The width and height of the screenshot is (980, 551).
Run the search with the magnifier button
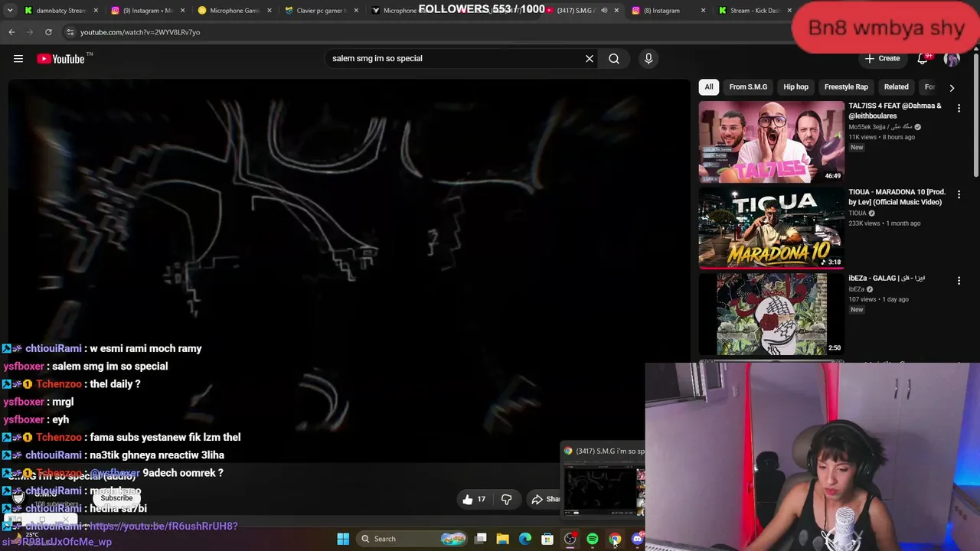tap(614, 59)
